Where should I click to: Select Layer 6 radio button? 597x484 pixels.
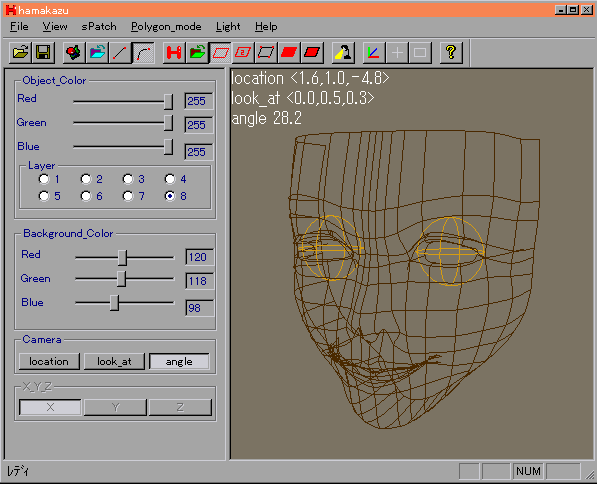tap(86, 196)
